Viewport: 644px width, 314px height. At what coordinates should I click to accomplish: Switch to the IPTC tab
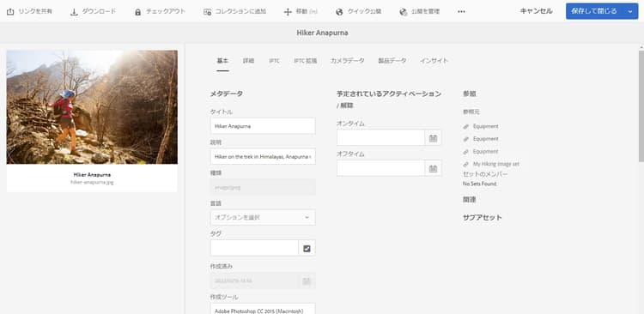(275, 61)
